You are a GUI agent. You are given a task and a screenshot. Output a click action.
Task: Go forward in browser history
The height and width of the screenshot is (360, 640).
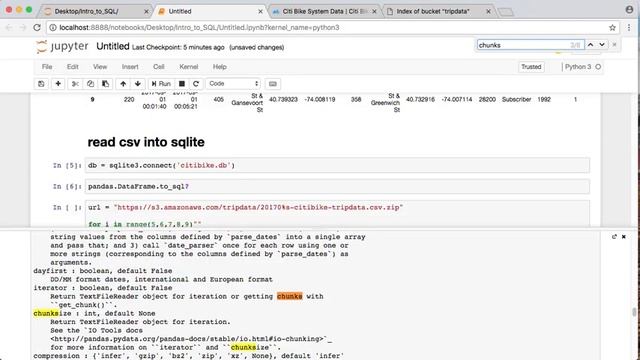point(23,28)
